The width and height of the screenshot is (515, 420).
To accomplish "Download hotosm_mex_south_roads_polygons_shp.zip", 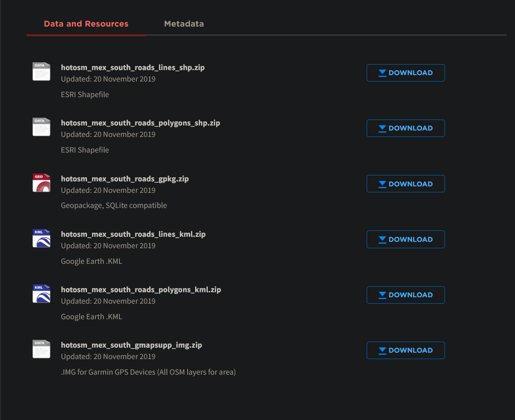I will (406, 128).
